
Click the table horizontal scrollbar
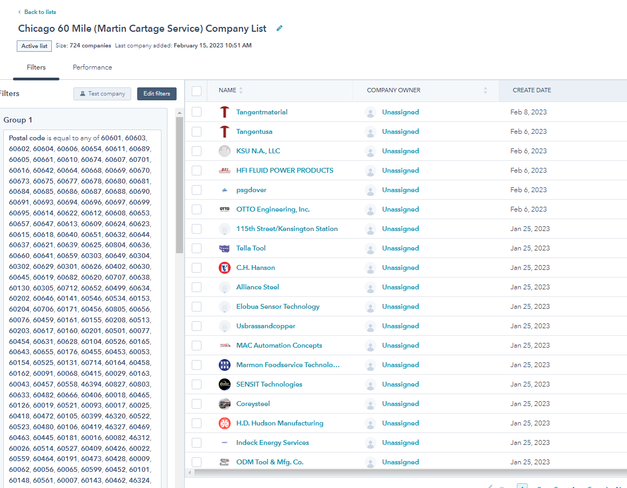pos(411,472)
